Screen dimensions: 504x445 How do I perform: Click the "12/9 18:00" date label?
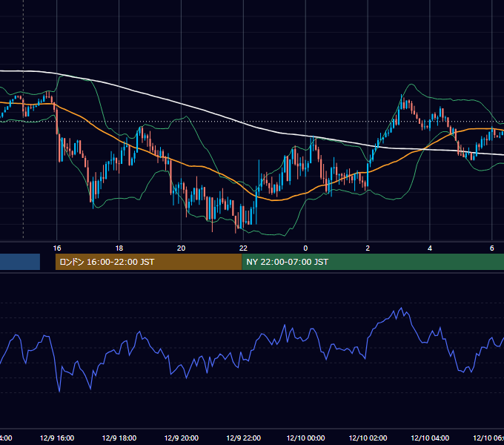119,438
